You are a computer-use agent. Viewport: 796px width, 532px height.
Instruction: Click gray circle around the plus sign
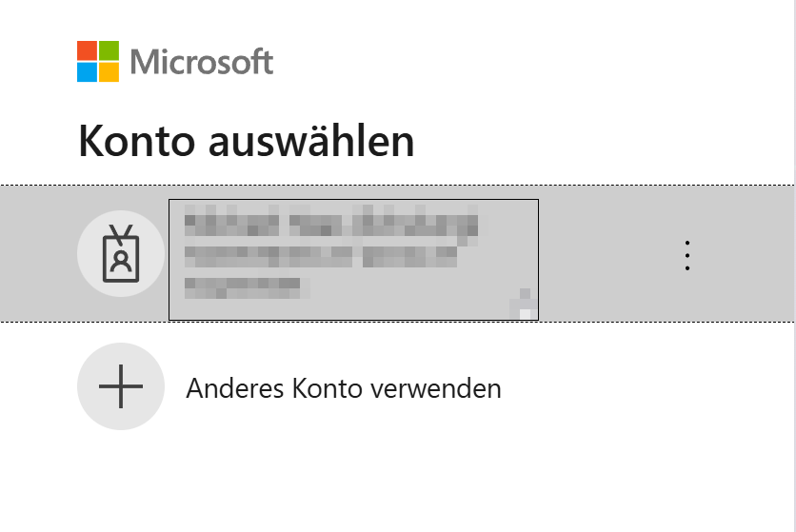[121, 386]
